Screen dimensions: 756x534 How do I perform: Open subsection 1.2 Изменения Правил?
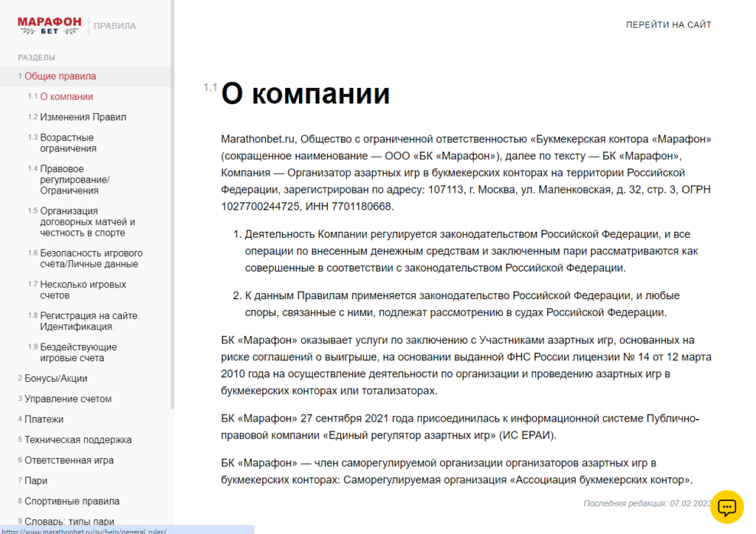click(x=83, y=117)
